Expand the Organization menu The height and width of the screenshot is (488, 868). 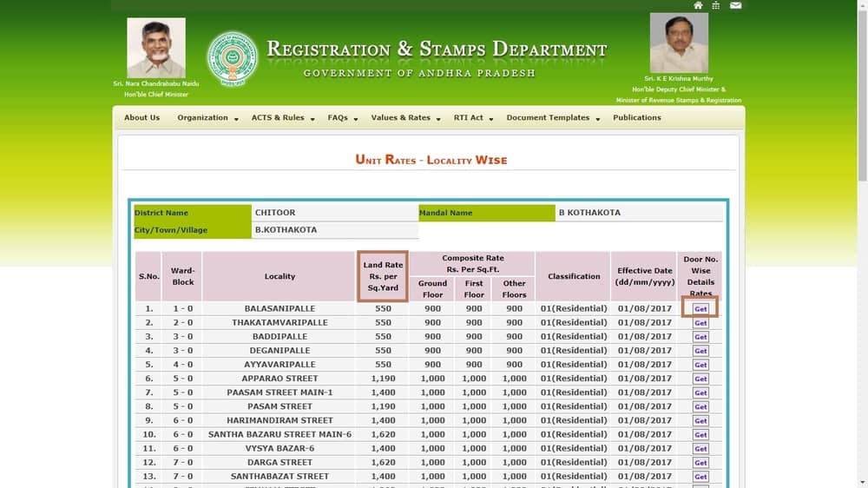pos(207,117)
